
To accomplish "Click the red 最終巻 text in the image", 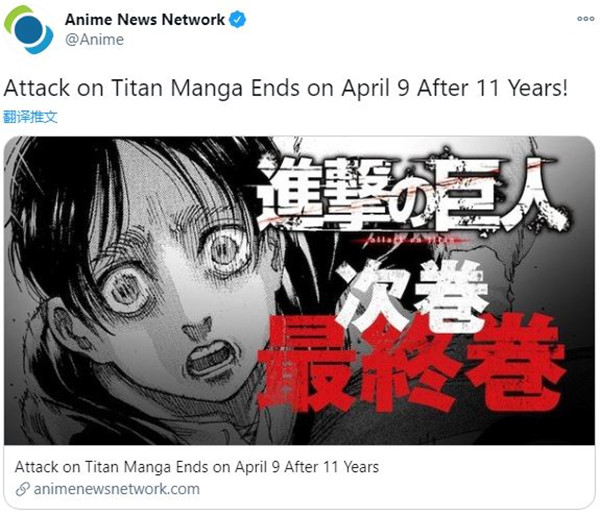I will [410, 364].
